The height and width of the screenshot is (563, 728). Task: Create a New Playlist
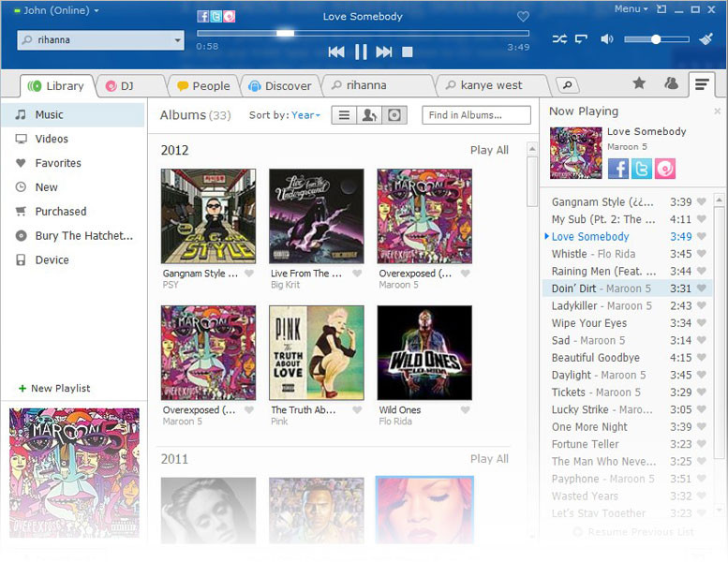pyautogui.click(x=54, y=388)
